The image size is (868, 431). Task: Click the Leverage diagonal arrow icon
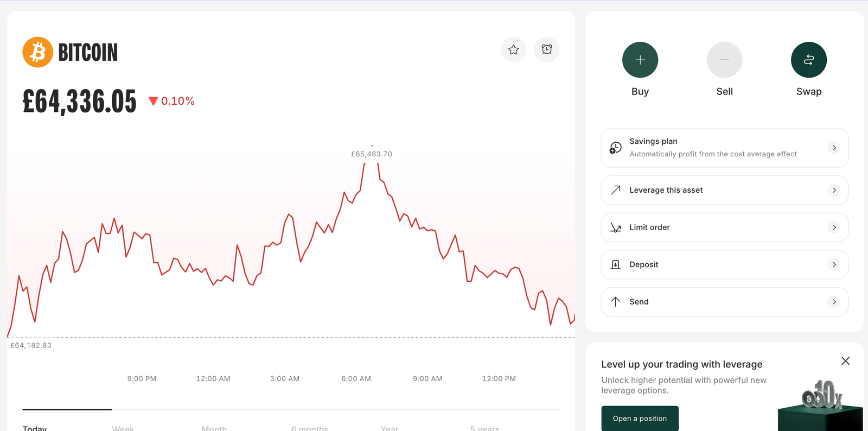tap(615, 190)
